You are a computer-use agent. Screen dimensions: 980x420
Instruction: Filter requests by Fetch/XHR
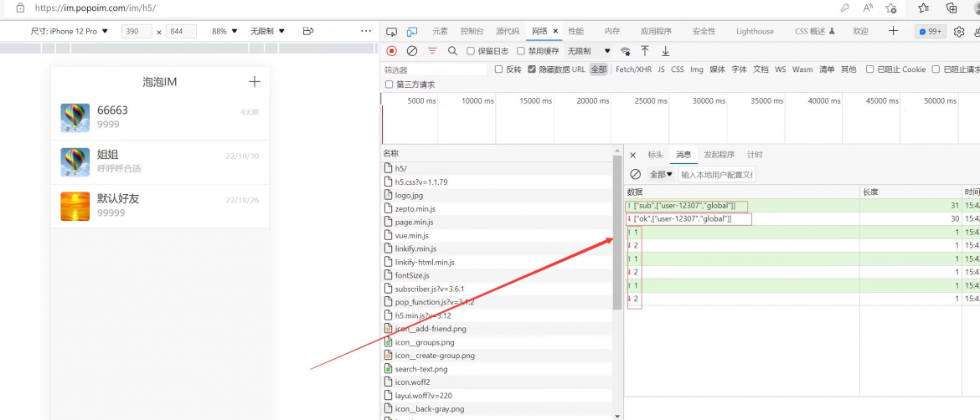[633, 69]
